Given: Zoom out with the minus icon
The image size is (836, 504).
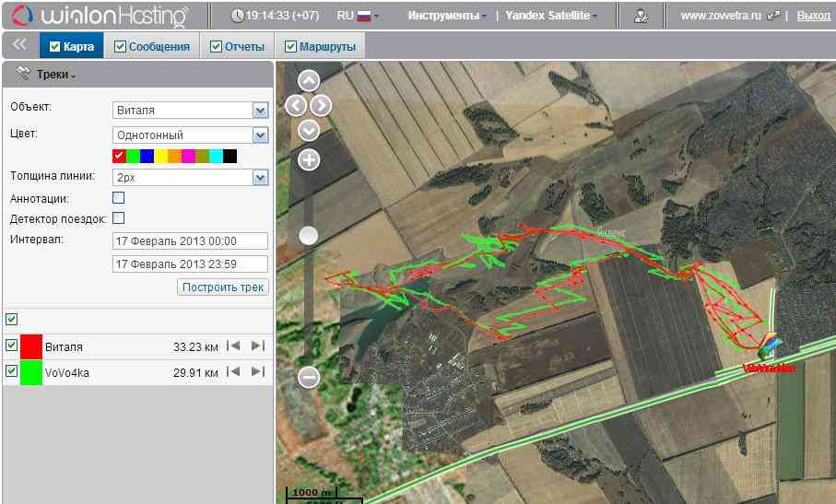Looking at the screenshot, I should point(309,376).
